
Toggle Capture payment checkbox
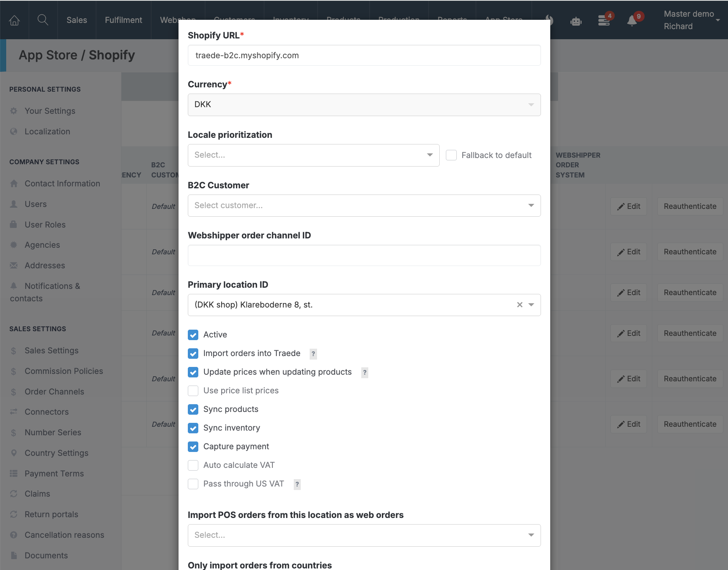(193, 447)
